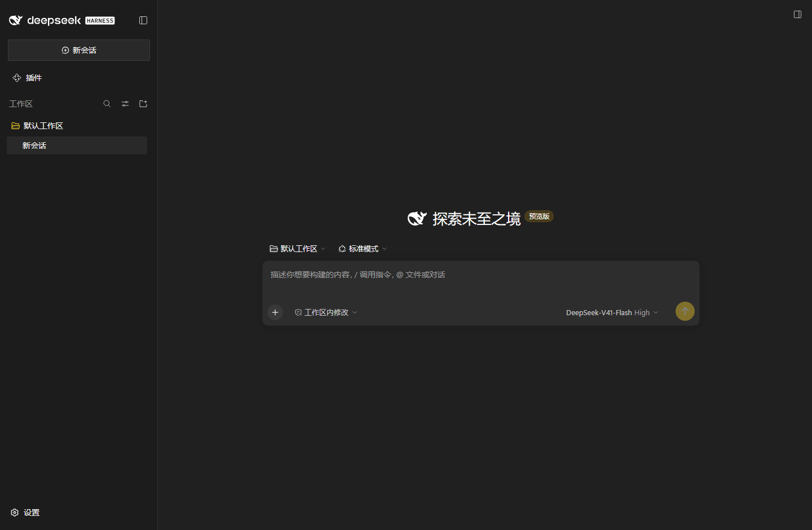This screenshot has height=530, width=812.
Task: Open the 默认工作区 dropdown above input
Action: click(x=298, y=249)
